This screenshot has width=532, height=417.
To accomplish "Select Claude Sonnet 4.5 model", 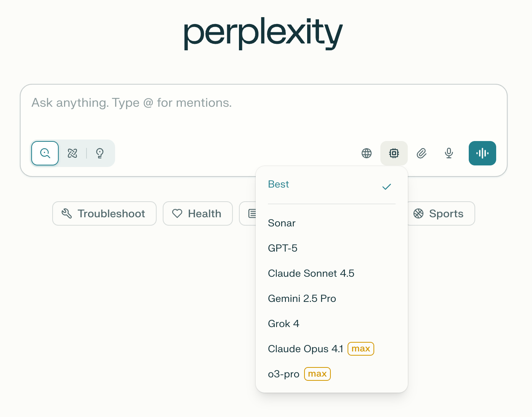I will click(x=311, y=274).
